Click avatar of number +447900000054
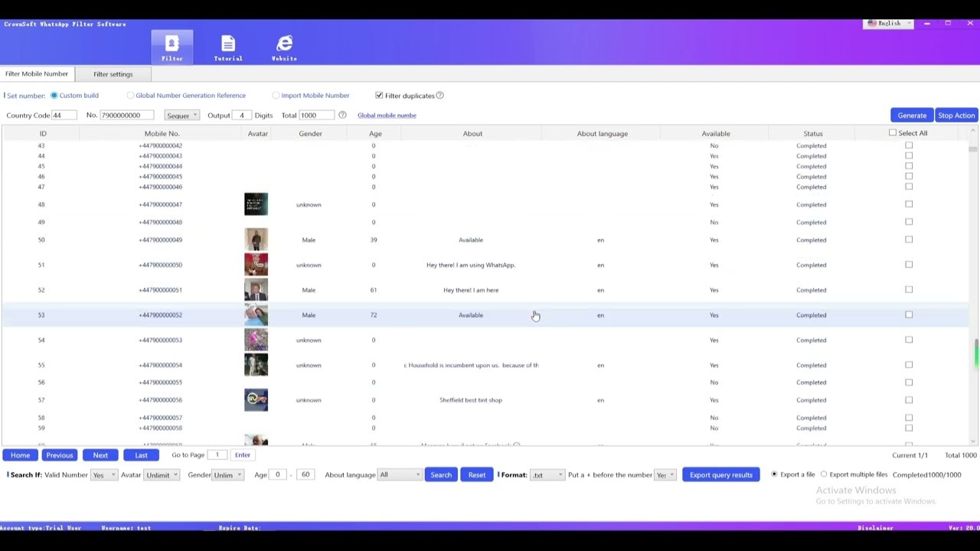This screenshot has width=980, height=551. 256,365
